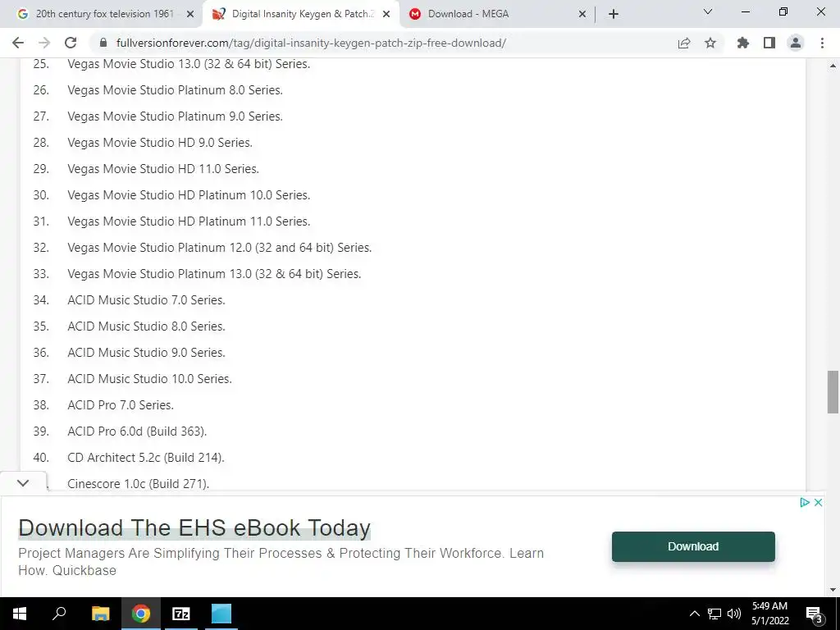
Task: Open the Chrome profile avatar
Action: (796, 43)
